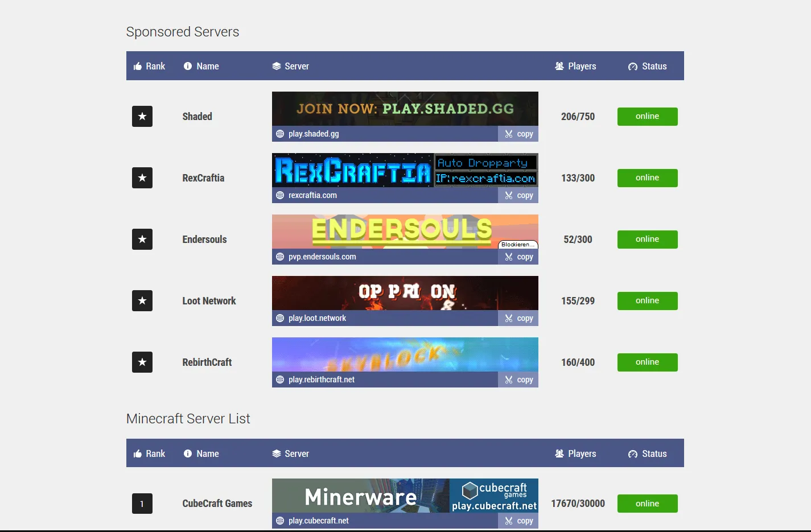Click the globe icon beside play.shaded.gg

pos(280,134)
